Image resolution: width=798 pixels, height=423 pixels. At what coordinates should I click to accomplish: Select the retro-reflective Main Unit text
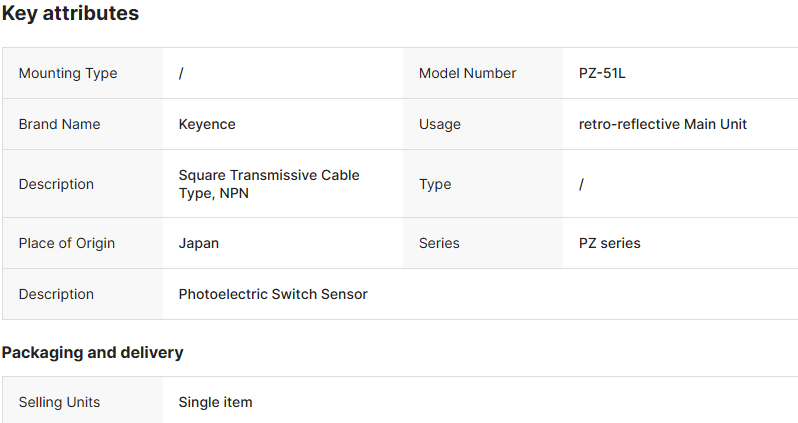click(x=662, y=124)
